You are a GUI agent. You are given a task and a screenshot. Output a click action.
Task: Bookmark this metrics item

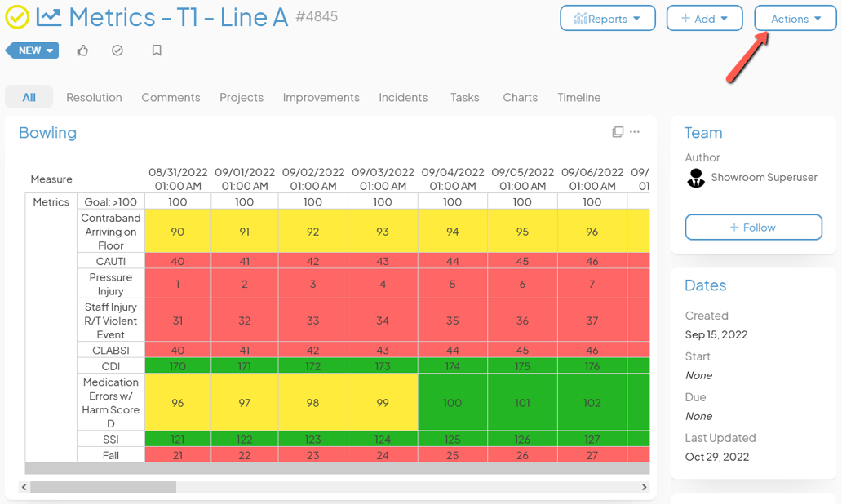pos(157,51)
